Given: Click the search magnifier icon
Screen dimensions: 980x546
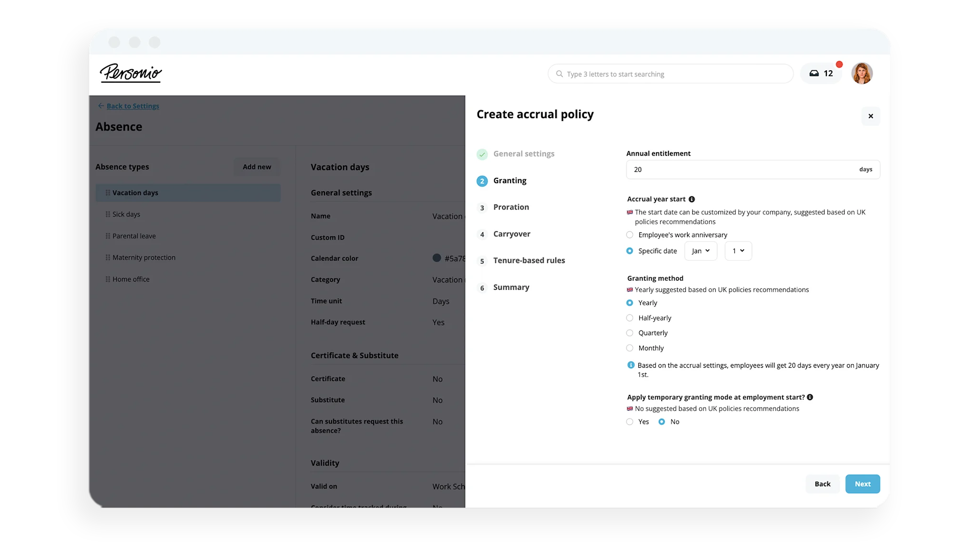Looking at the screenshot, I should click(x=559, y=74).
